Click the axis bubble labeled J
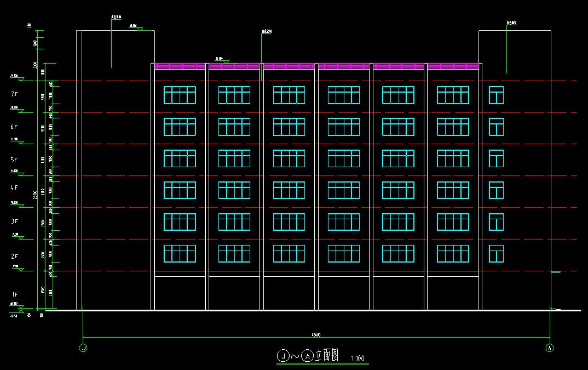The image size is (588, 370). (x=83, y=347)
